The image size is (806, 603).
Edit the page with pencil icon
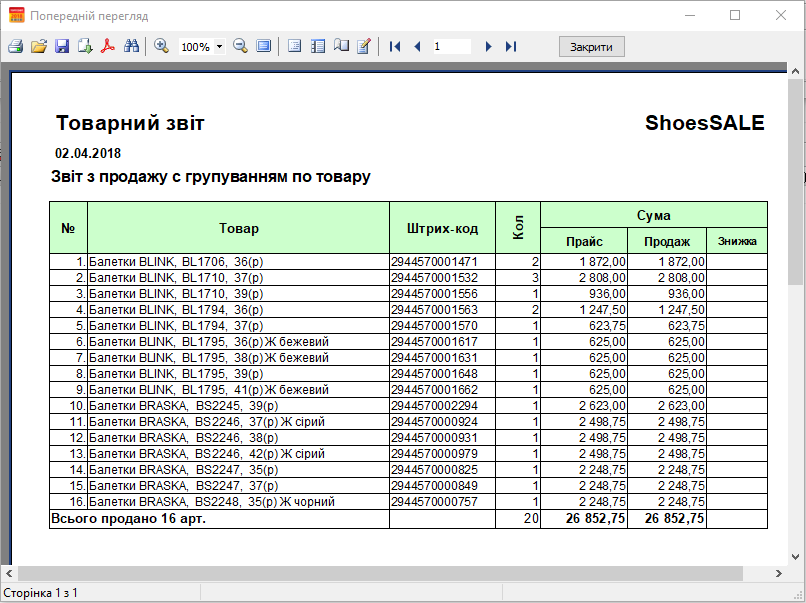[x=364, y=47]
